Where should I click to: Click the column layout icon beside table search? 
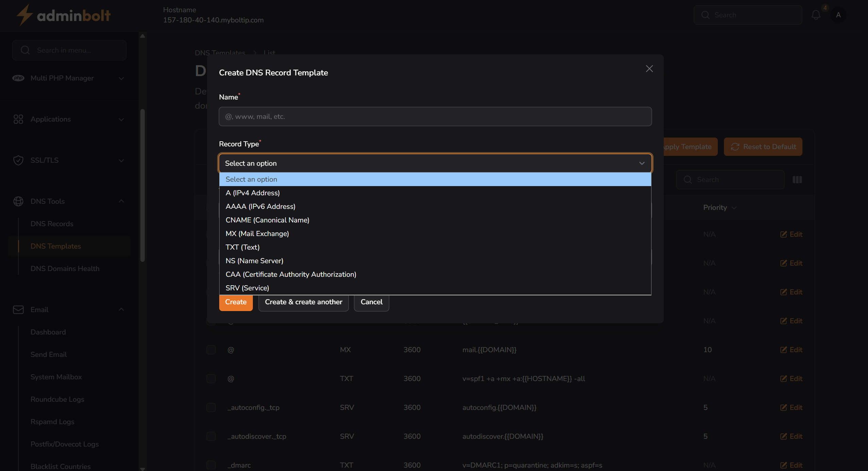(797, 179)
